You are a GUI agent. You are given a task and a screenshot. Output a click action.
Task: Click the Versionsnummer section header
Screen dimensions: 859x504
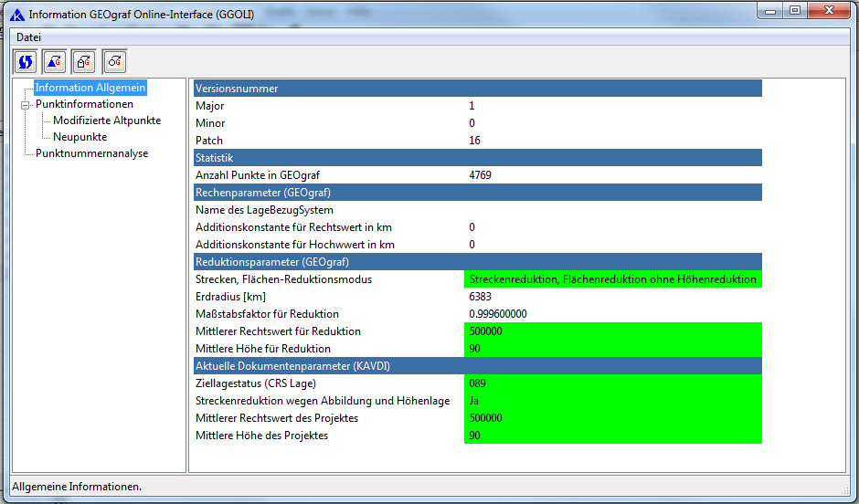point(477,89)
